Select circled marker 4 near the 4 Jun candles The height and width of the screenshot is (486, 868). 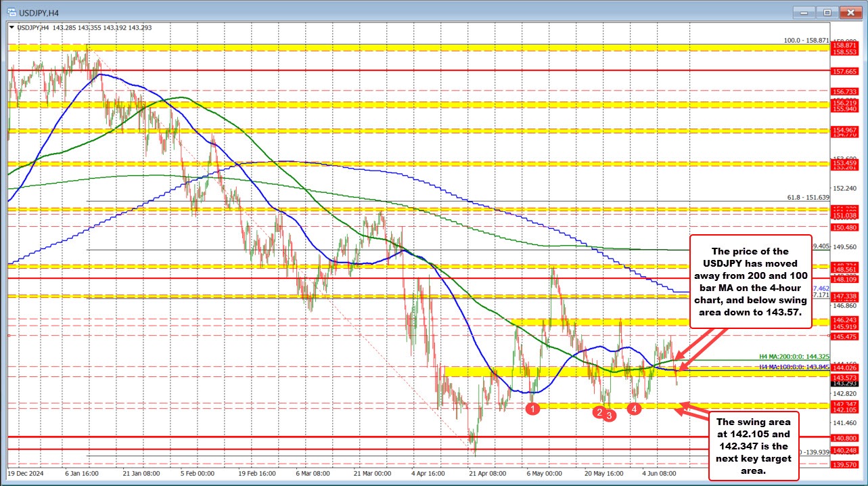coord(634,408)
